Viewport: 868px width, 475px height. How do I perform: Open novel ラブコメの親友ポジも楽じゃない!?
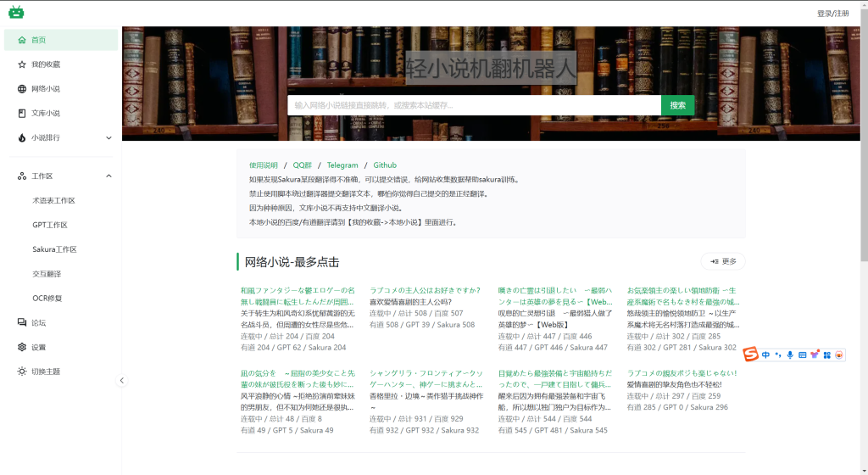[682, 373]
